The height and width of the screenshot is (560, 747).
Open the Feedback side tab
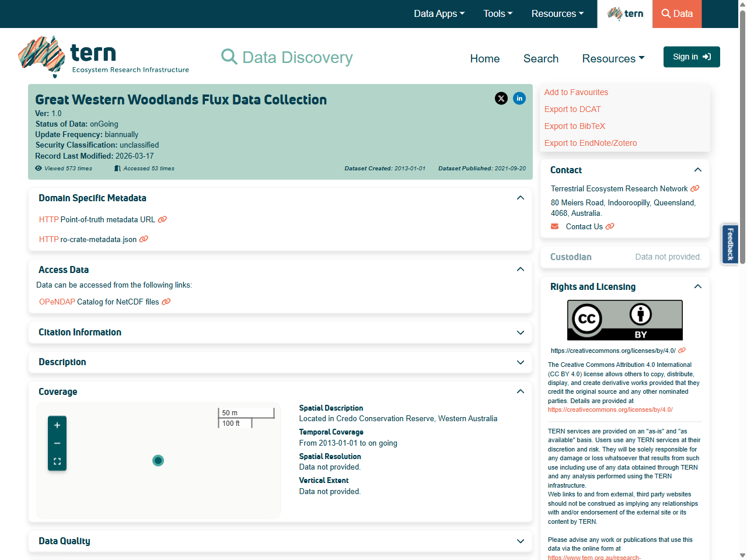[x=730, y=244]
